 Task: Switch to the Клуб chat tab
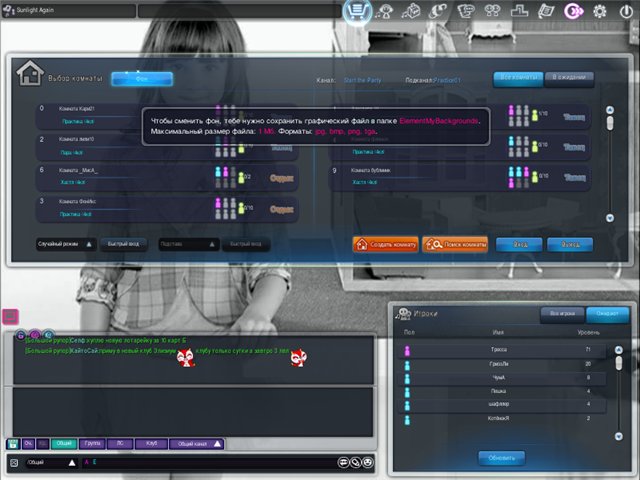click(151, 443)
